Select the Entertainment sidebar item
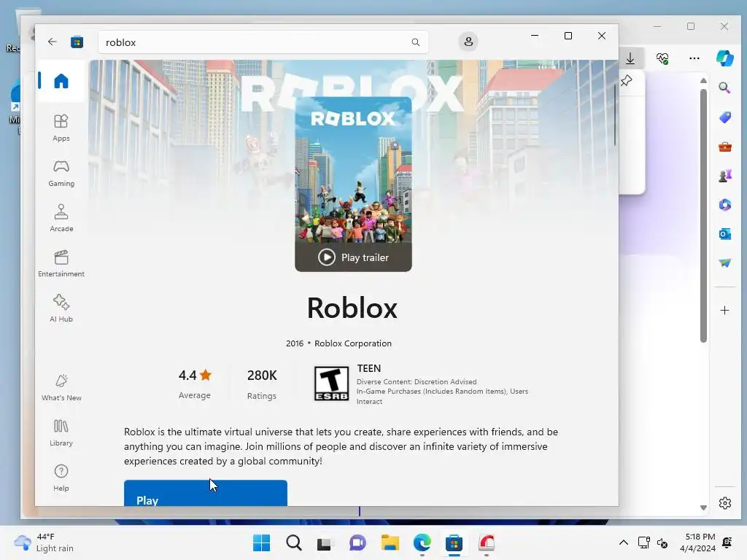Image resolution: width=747 pixels, height=560 pixels. (61, 263)
